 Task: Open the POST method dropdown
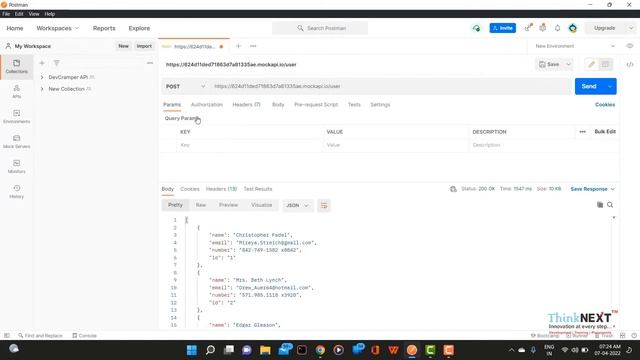pyautogui.click(x=185, y=86)
